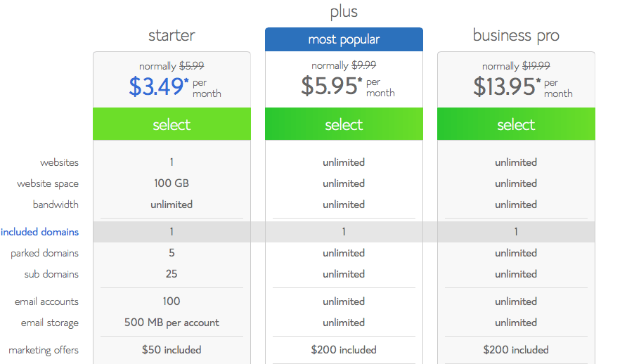Click the most popular banner
The image size is (627, 364).
pos(344,39)
